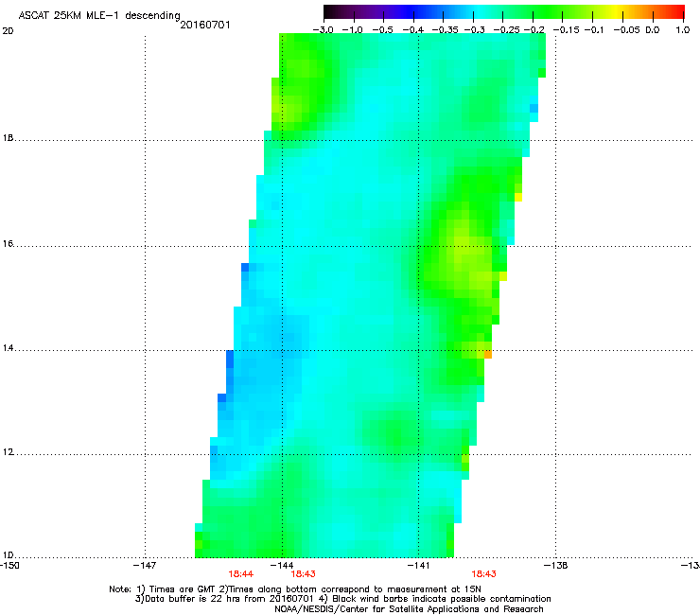Click the red time stamp 18:44
Image resolution: width=700 pixels, height=615 pixels.
point(240,574)
